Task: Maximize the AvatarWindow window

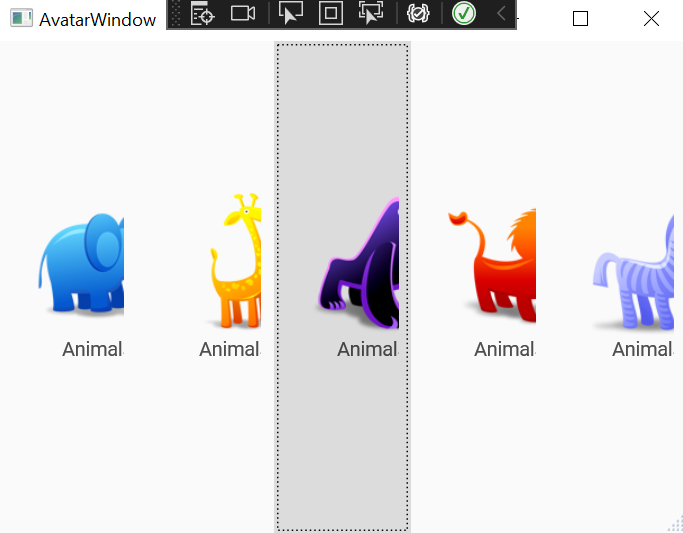Action: coord(580,19)
